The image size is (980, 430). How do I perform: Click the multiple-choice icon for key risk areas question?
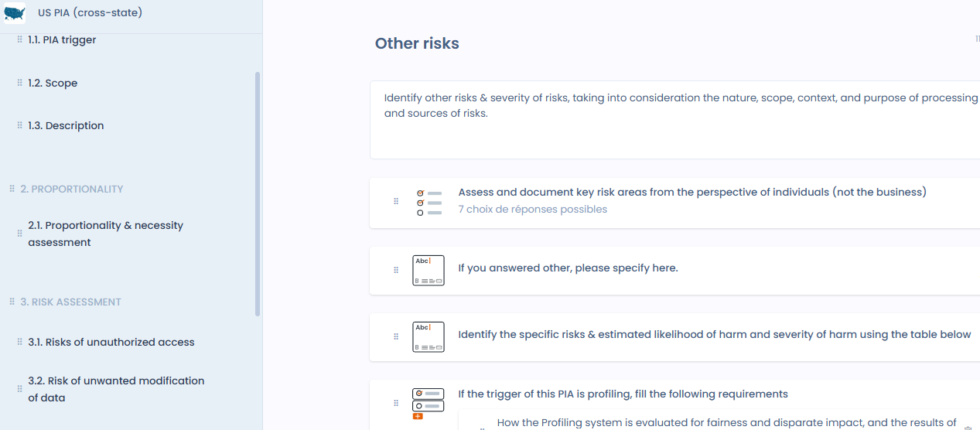click(x=429, y=203)
